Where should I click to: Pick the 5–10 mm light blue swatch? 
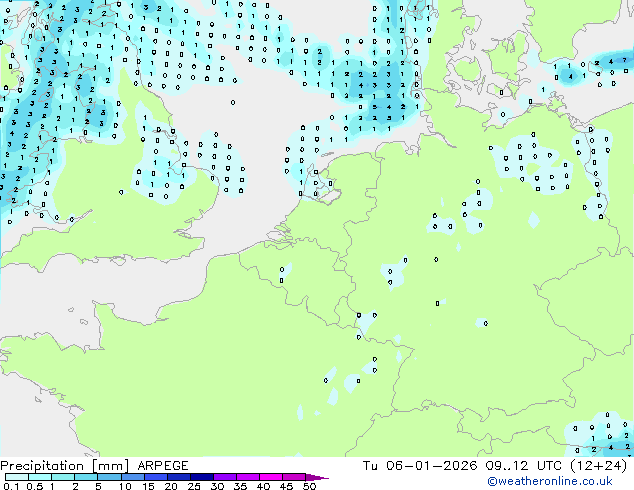[x=109, y=477]
